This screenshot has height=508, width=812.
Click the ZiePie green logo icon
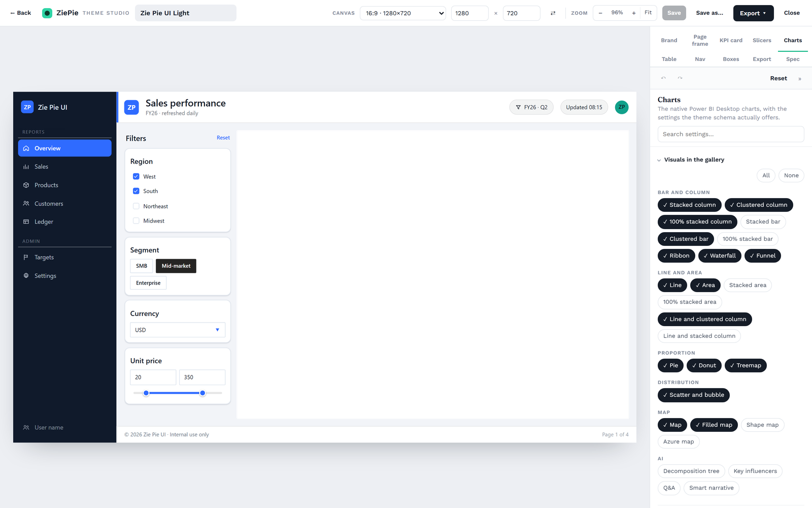(x=47, y=13)
